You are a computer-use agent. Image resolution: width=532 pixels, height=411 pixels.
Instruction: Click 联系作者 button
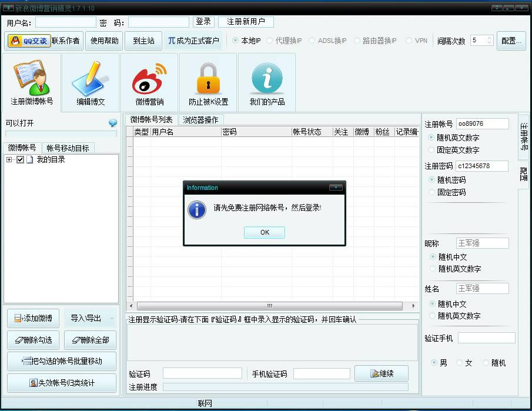tap(65, 41)
